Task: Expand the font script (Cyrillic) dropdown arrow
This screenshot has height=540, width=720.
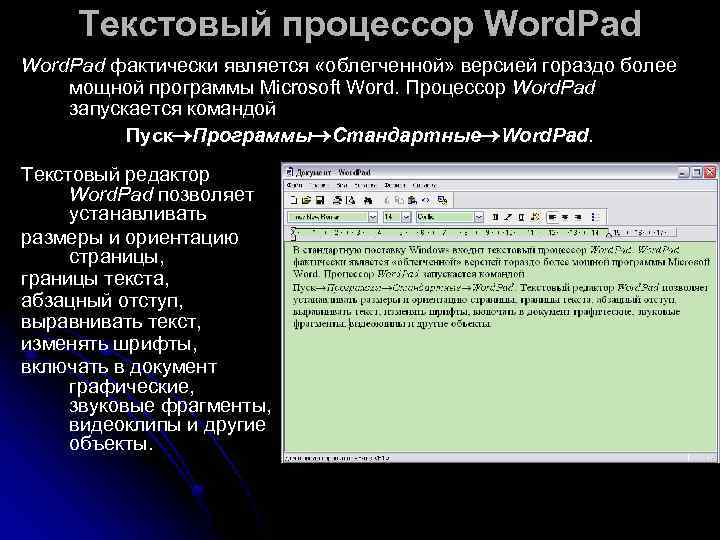Action: tap(479, 217)
